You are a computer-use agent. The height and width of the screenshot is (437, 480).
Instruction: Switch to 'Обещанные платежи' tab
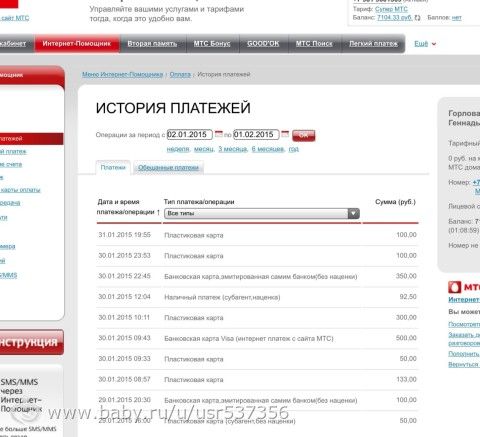(168, 167)
